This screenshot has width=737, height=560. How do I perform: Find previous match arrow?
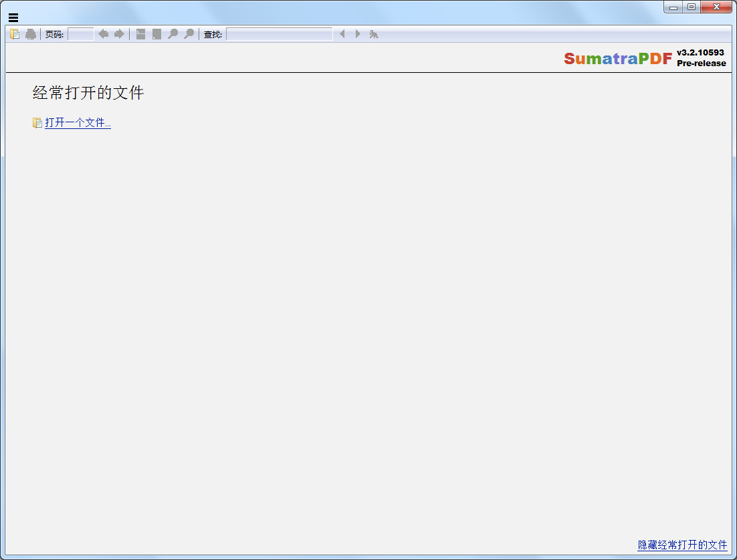pos(342,34)
